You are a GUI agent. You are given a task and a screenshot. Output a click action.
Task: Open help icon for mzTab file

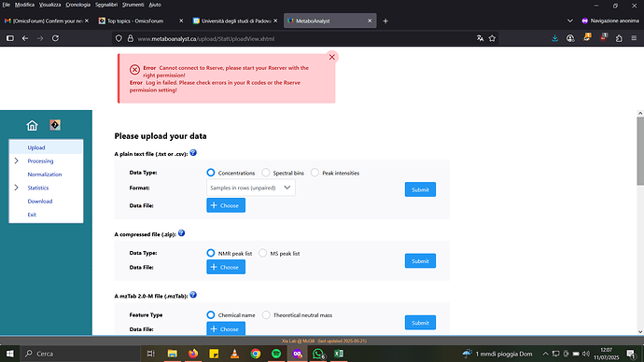coord(193,295)
